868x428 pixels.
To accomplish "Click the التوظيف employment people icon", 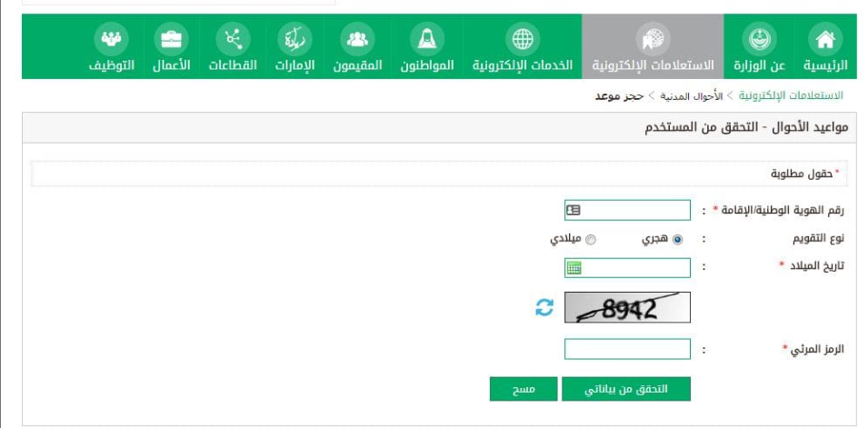I will click(x=111, y=39).
